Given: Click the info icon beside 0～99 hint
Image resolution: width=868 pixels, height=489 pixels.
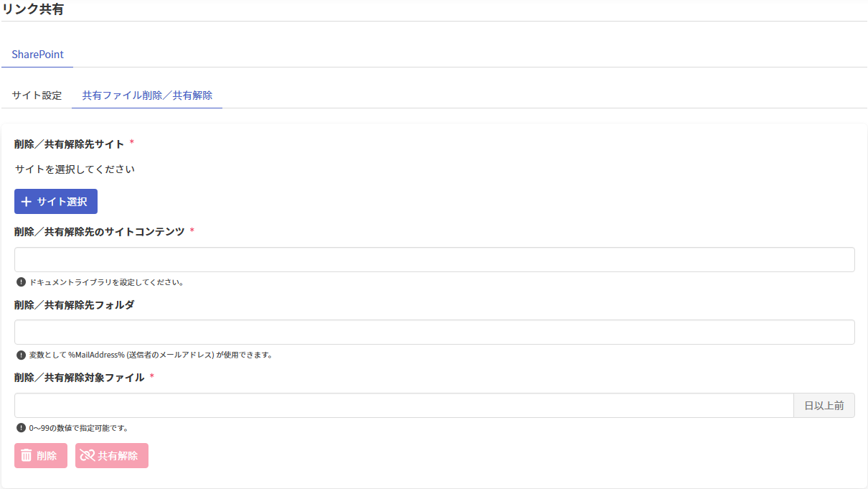Looking at the screenshot, I should (x=21, y=428).
